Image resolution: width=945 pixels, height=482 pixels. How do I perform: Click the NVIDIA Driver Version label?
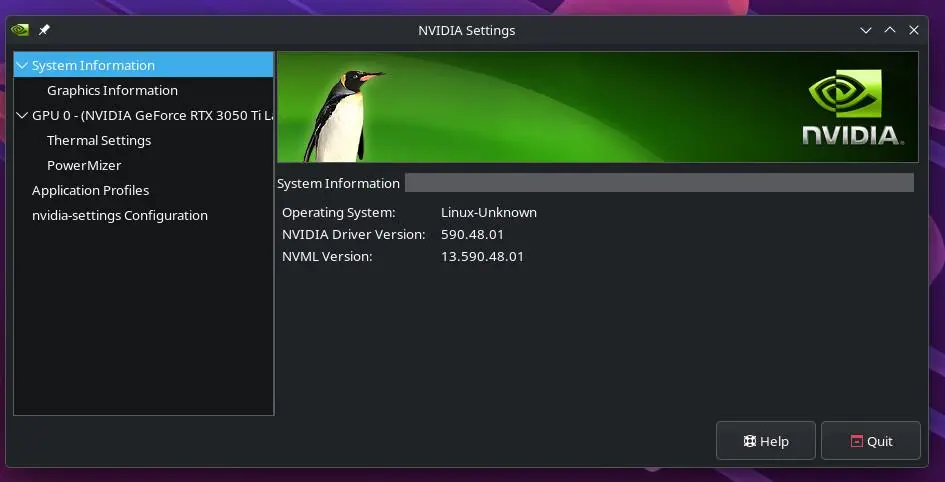(x=354, y=234)
